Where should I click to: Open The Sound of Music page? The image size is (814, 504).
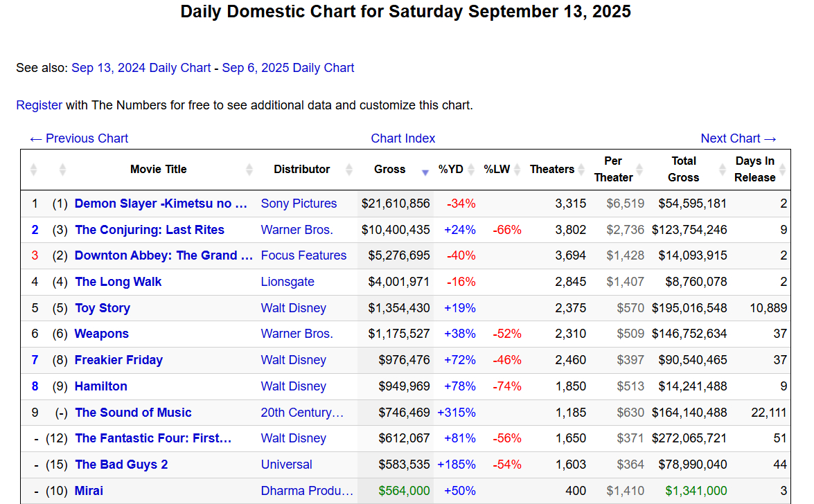pos(133,413)
